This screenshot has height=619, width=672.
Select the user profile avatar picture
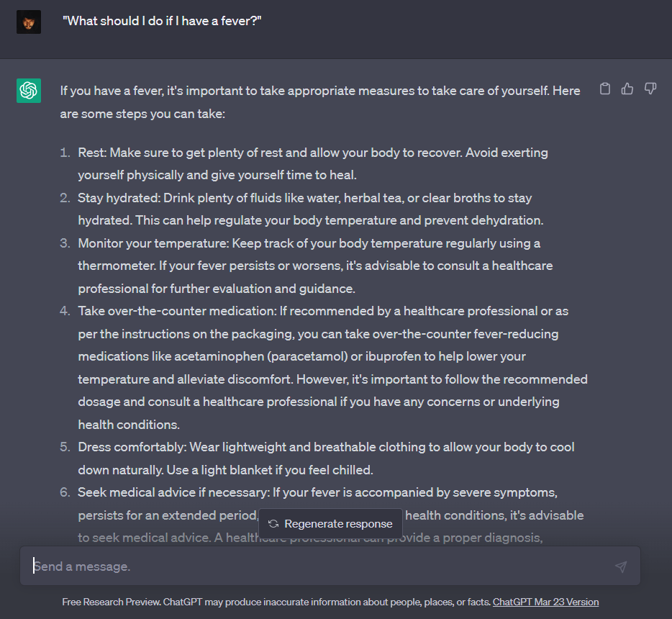[29, 22]
